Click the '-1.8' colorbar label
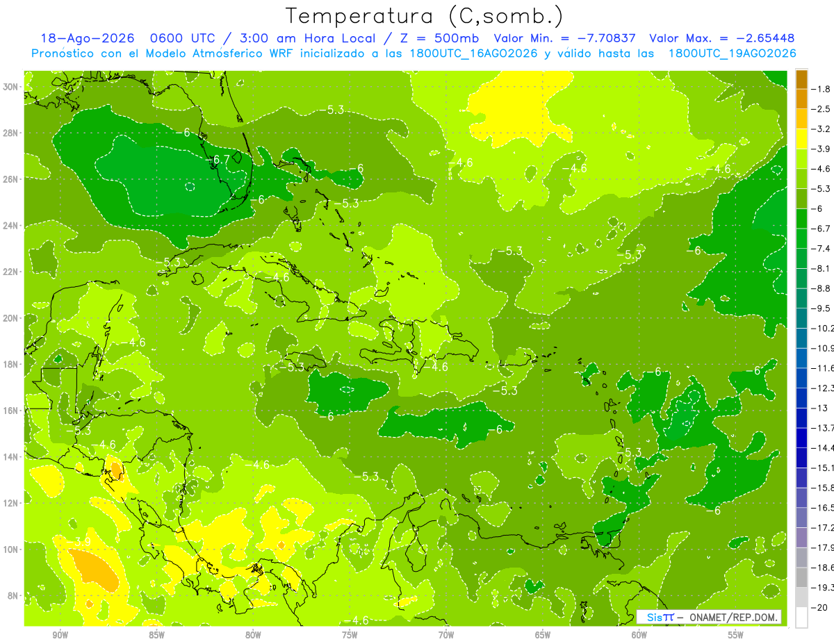The height and width of the screenshot is (644, 834). [x=821, y=89]
